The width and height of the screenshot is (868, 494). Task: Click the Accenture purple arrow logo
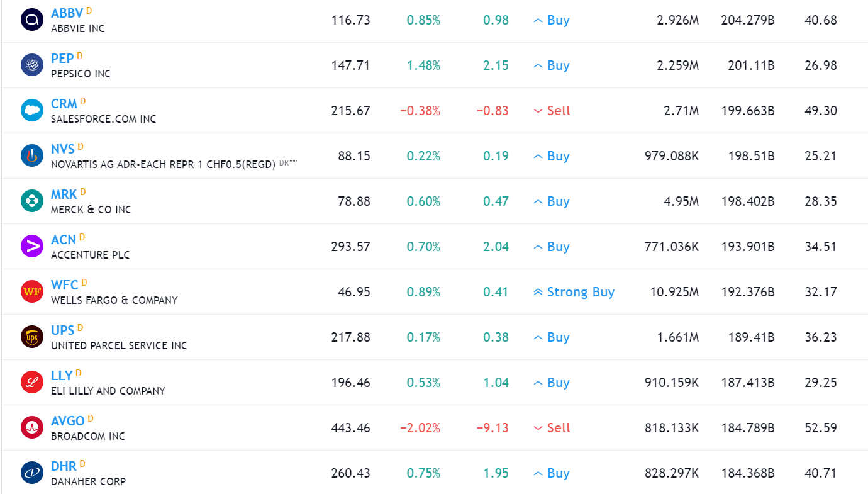pyautogui.click(x=31, y=247)
